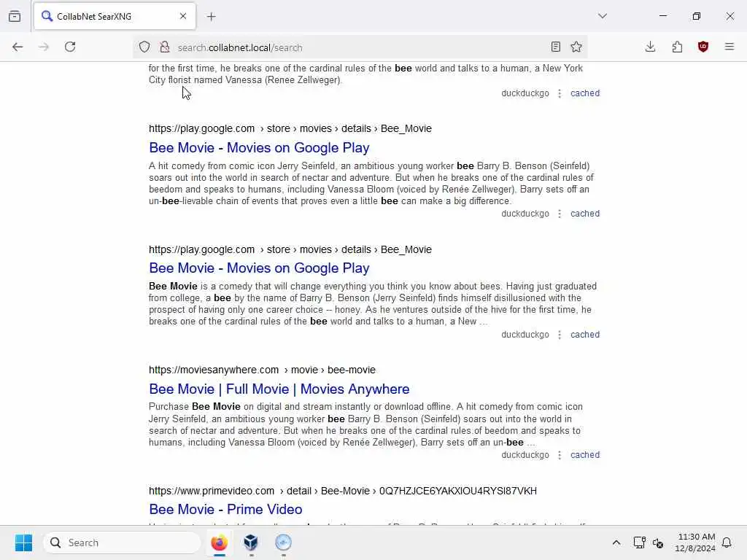Expand options dots beside top duckduckgo label
This screenshot has height=560, width=747.
(560, 93)
